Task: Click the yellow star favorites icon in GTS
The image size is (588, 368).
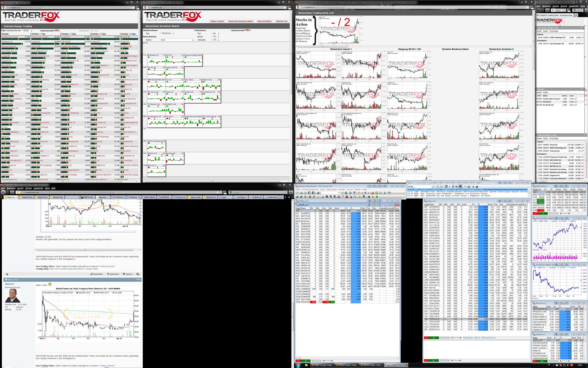Action: click(x=359, y=193)
